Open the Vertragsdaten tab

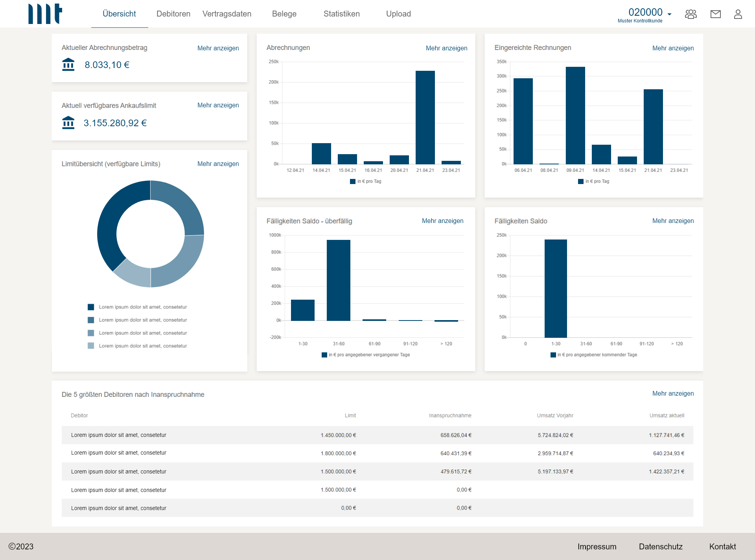point(227,14)
